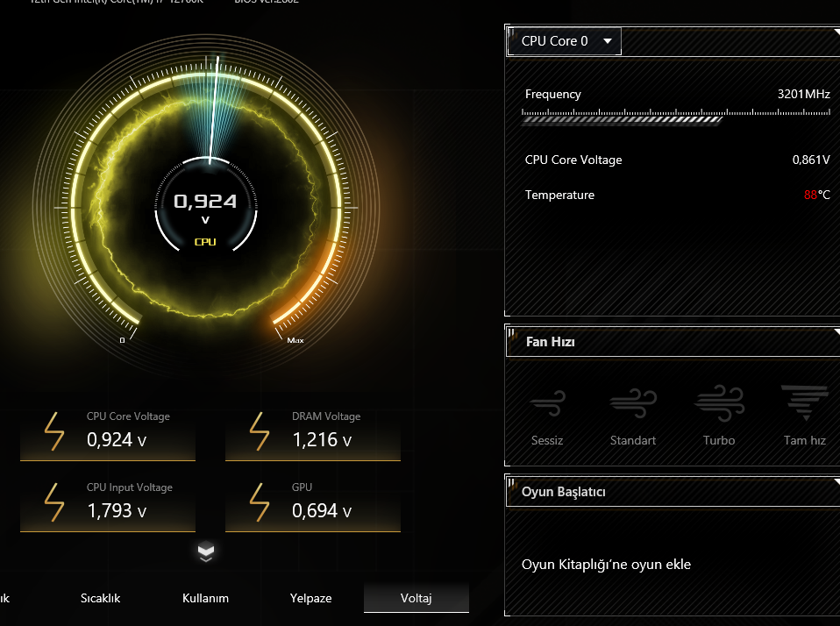
Task: Click the 88°C temperature value
Action: click(x=817, y=195)
